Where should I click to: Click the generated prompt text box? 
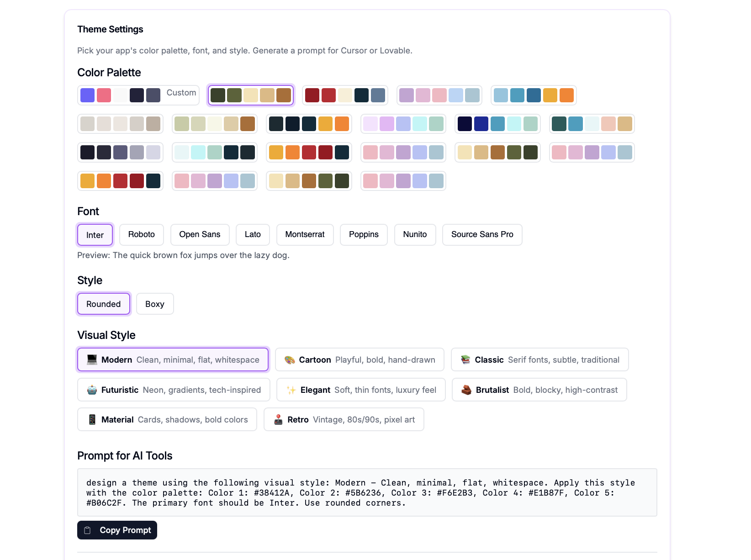[367, 492]
